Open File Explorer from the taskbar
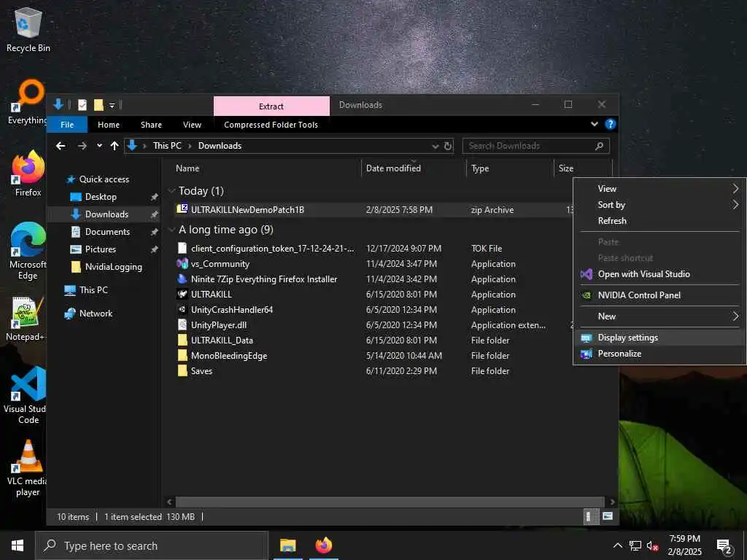 click(287, 545)
